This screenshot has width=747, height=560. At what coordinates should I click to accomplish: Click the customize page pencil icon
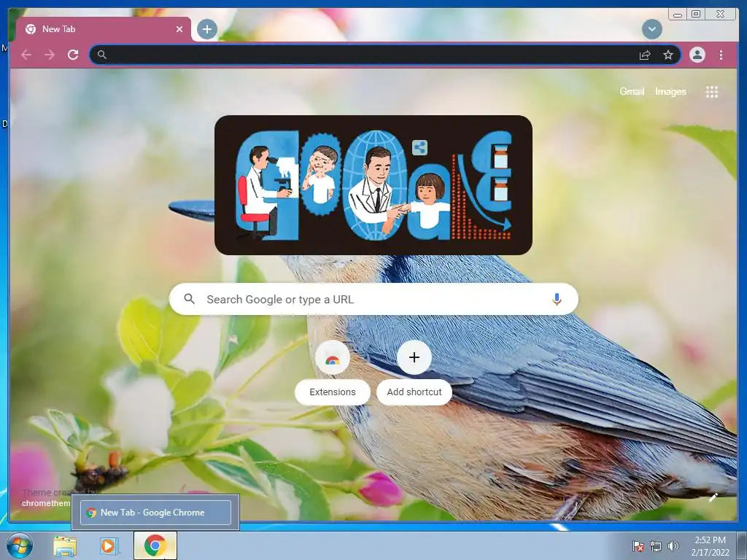pos(713,497)
